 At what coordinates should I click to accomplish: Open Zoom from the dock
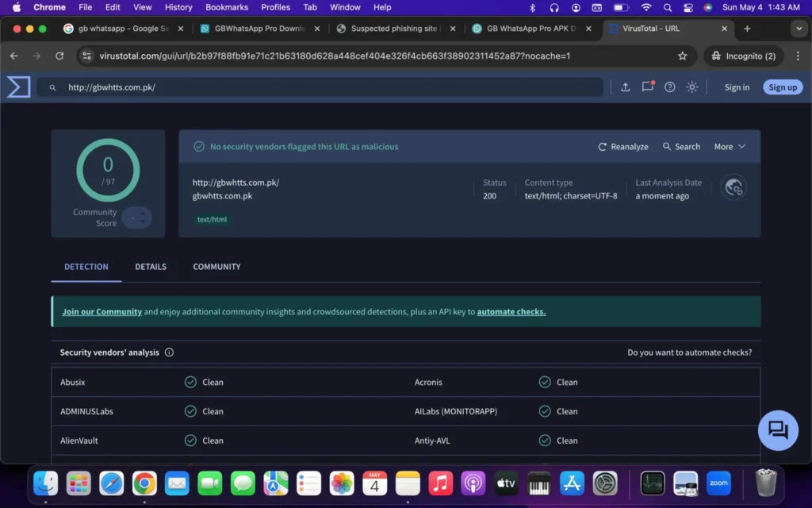click(718, 483)
